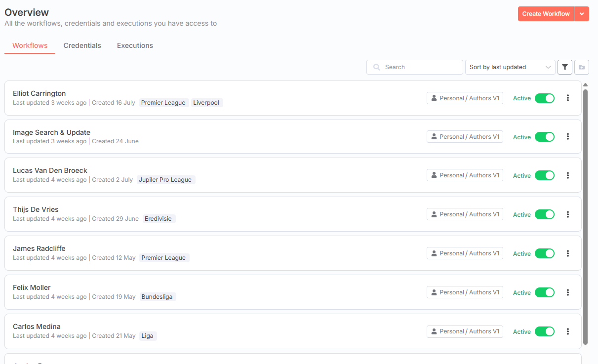The height and width of the screenshot is (364, 598).
Task: Click the magnifier icon in the search bar
Action: pos(376,67)
